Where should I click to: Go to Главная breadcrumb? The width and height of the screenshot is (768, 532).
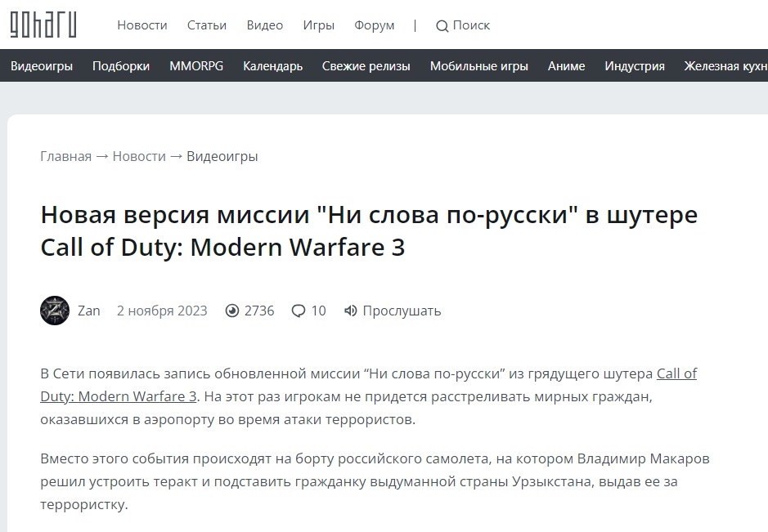[65, 156]
